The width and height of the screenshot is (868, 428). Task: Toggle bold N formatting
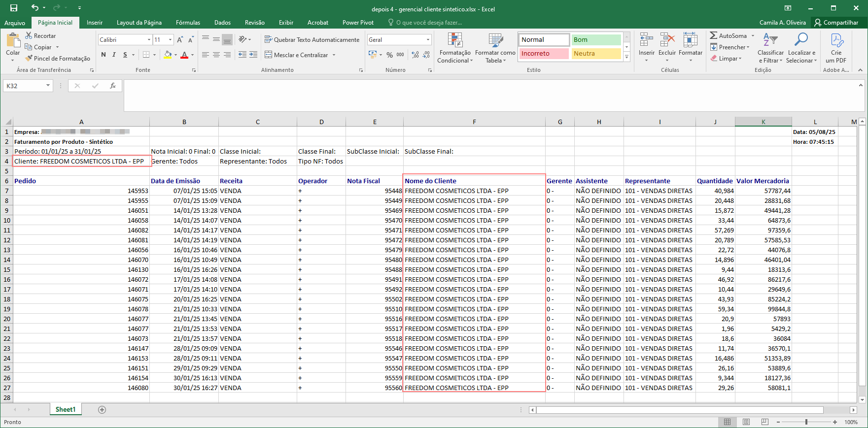point(104,55)
